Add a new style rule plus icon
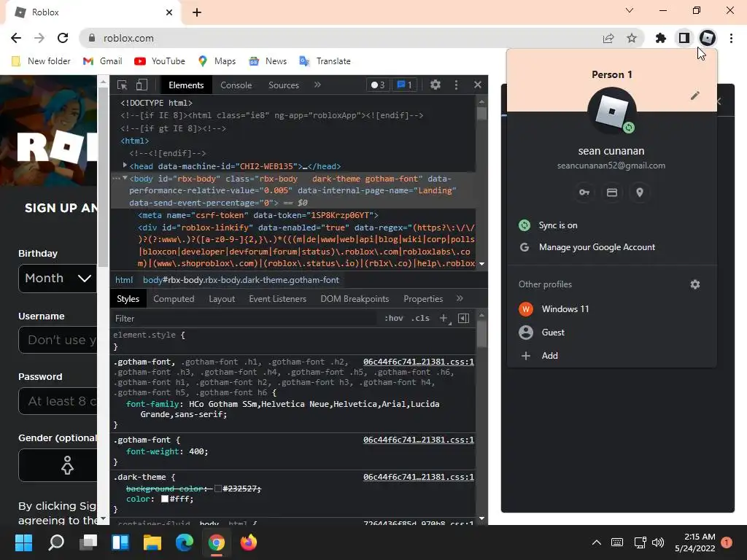 click(444, 318)
